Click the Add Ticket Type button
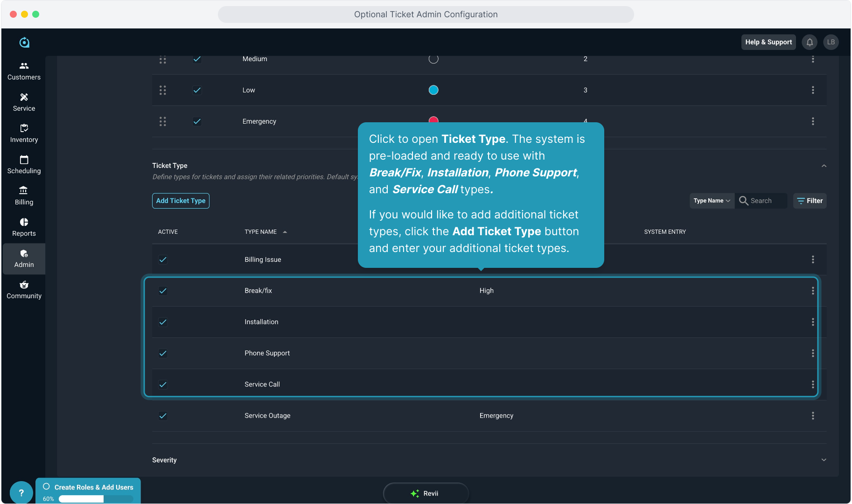This screenshot has width=852, height=504. click(181, 201)
